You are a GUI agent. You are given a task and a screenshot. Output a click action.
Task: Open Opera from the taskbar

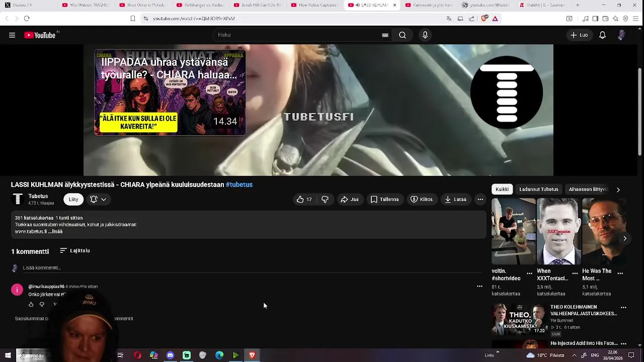coord(137,355)
